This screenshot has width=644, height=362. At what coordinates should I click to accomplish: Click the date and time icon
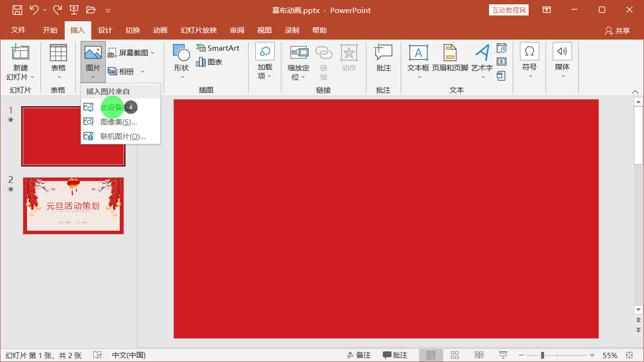502,48
